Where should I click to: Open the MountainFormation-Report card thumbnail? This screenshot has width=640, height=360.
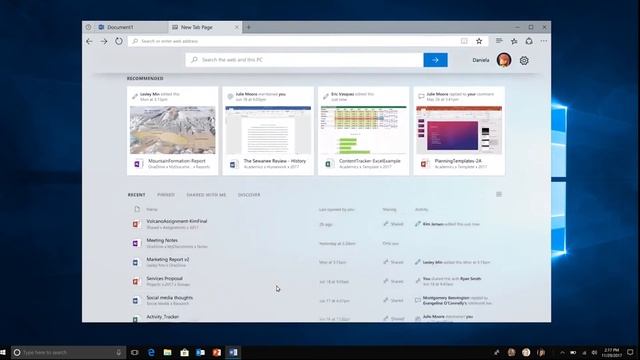coord(173,130)
